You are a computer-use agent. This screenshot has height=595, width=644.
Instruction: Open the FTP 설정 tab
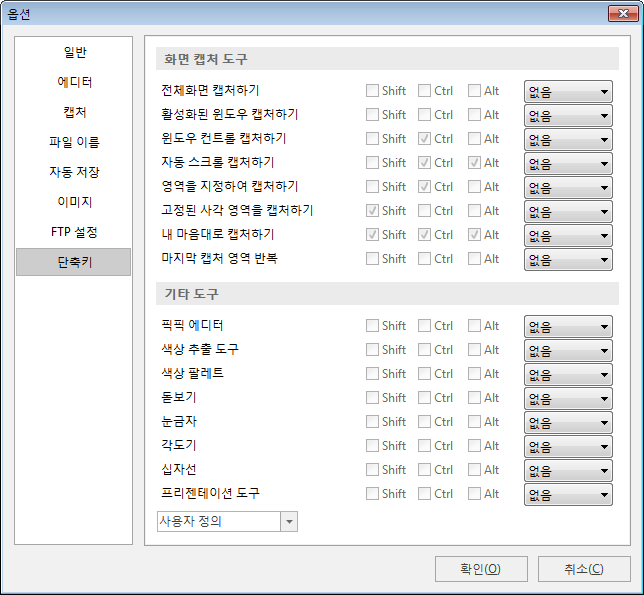click(x=74, y=232)
